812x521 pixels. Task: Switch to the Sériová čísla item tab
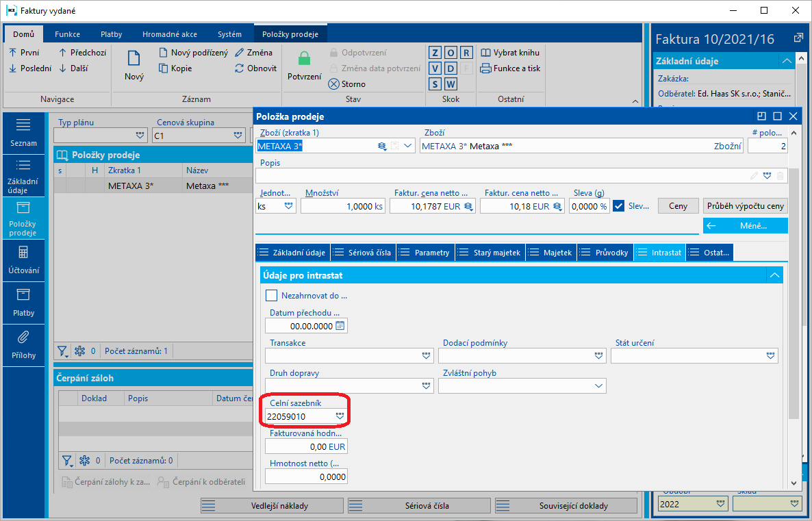pyautogui.click(x=363, y=253)
